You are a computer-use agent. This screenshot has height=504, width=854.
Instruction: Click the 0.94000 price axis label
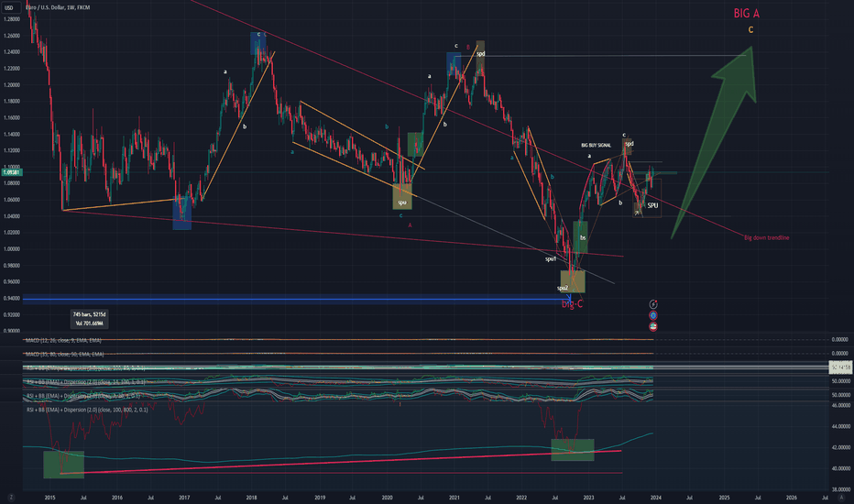11,299
